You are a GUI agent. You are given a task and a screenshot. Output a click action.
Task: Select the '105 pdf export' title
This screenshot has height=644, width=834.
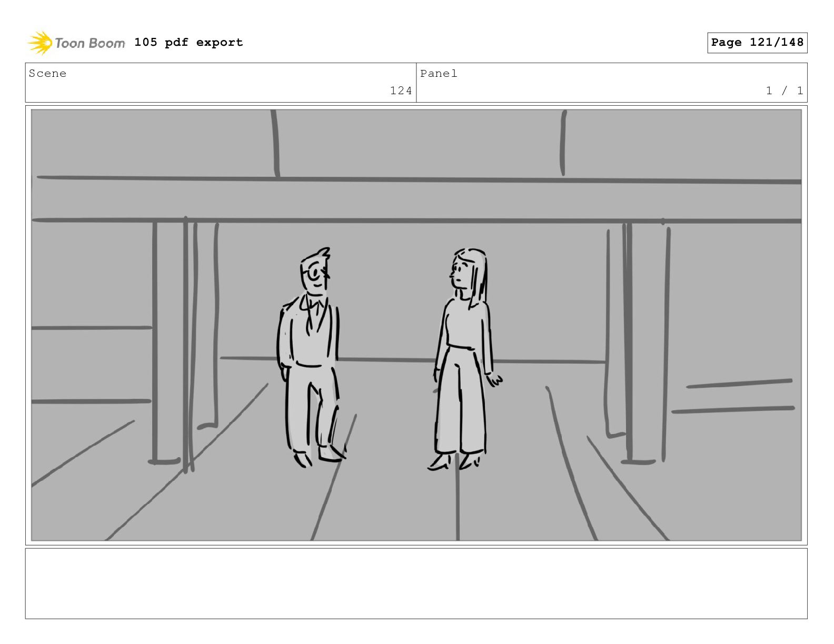(x=188, y=42)
